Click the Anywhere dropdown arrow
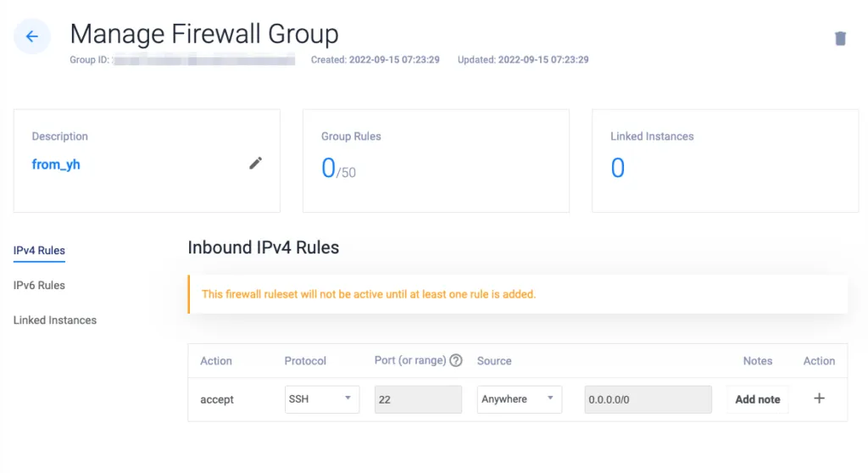This screenshot has width=868, height=473. [550, 398]
